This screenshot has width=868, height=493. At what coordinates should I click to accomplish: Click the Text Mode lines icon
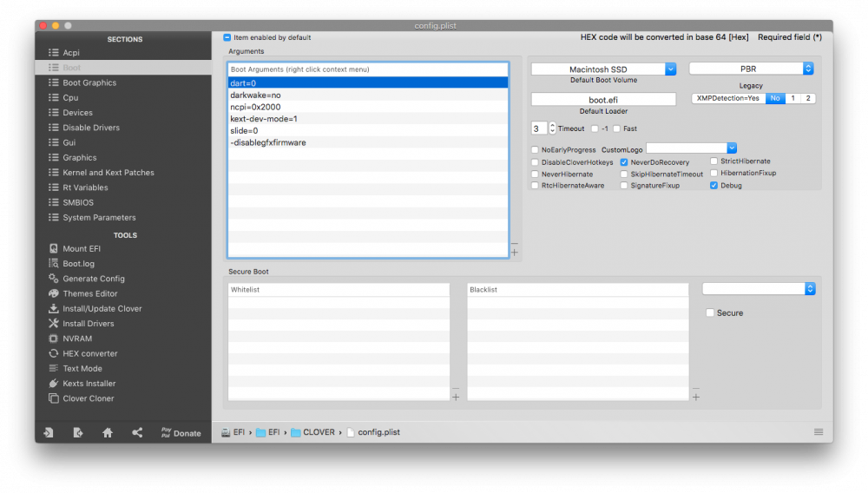click(x=53, y=368)
